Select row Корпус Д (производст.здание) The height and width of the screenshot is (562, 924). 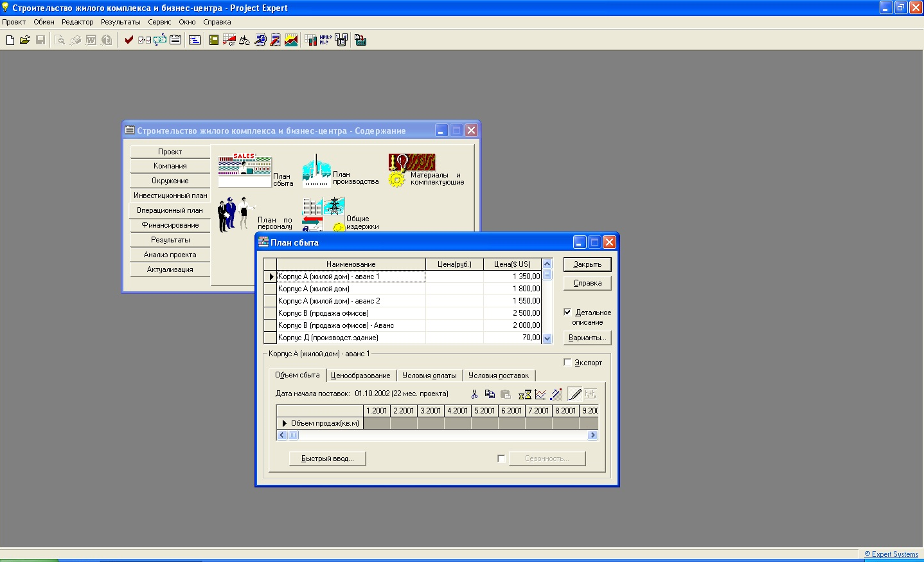tap(351, 338)
